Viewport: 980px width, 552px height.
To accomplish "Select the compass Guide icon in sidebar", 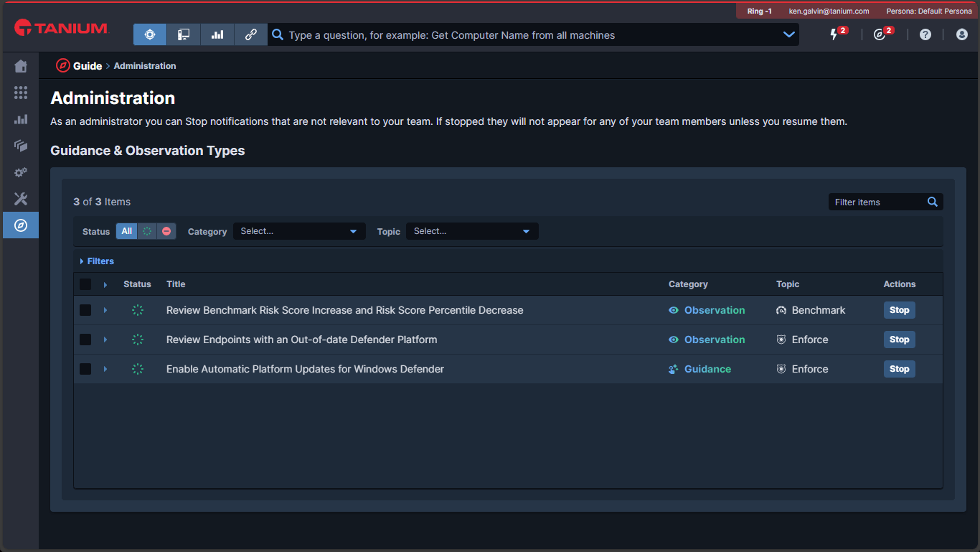I will click(x=21, y=225).
